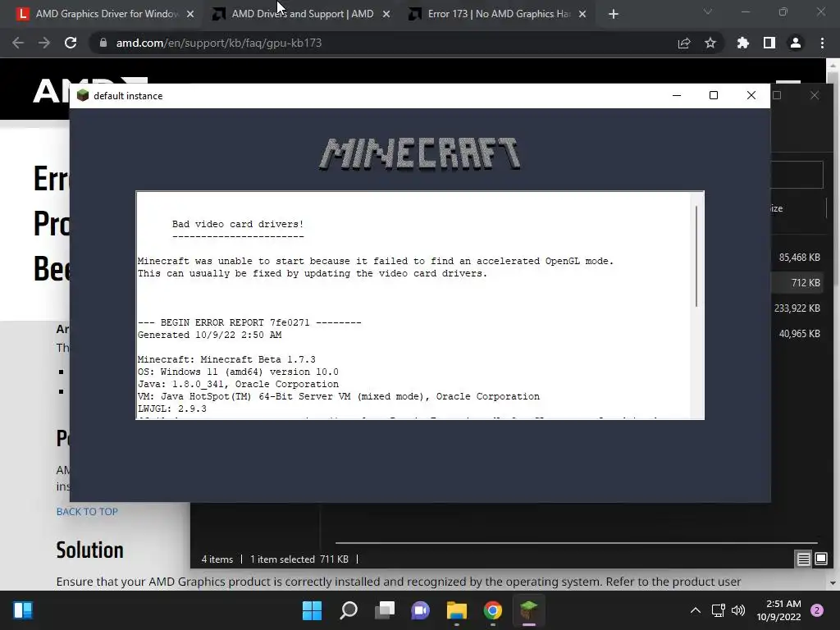Select the 233,922 KB file in Explorer

click(797, 308)
